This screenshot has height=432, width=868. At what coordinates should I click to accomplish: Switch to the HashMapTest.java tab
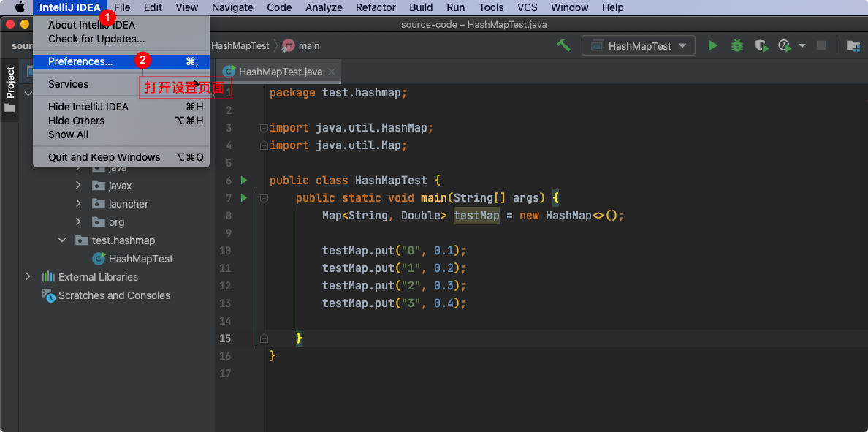278,72
